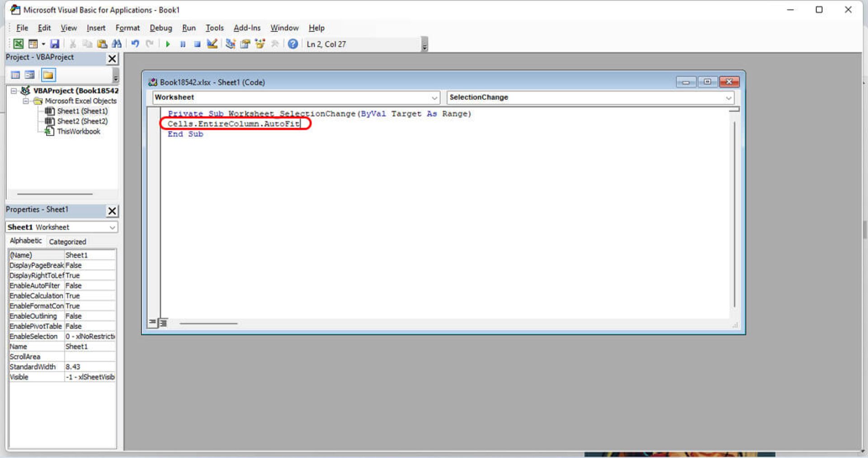Click the Reset stop square icon
The image size is (868, 458).
197,44
